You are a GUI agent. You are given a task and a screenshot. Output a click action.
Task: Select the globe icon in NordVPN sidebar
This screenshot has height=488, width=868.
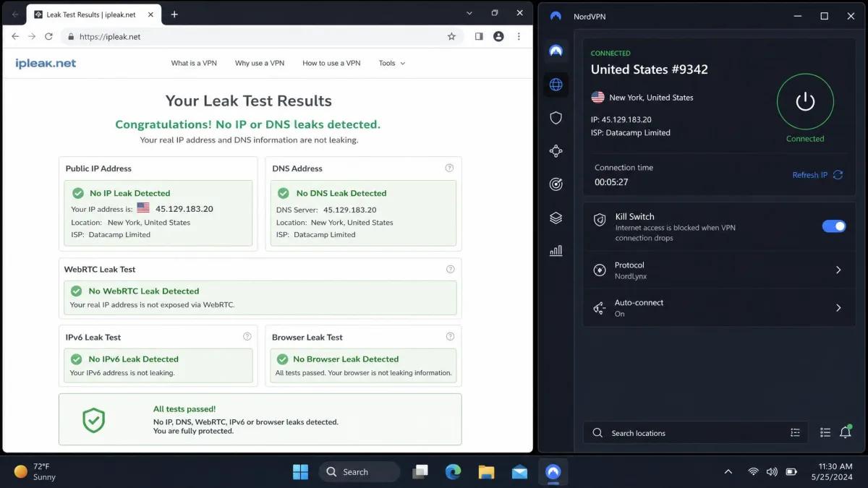(556, 85)
